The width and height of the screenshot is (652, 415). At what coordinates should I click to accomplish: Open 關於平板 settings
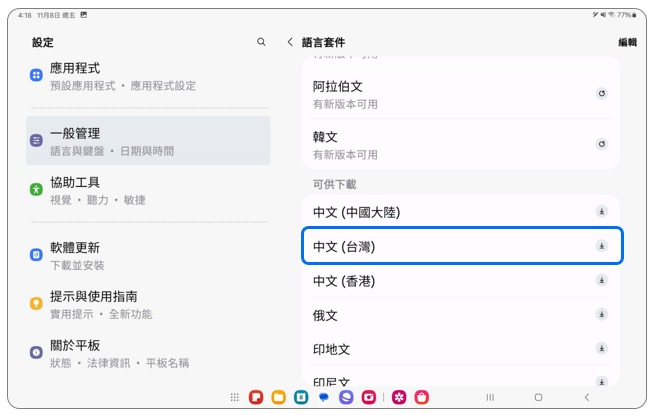click(x=148, y=353)
